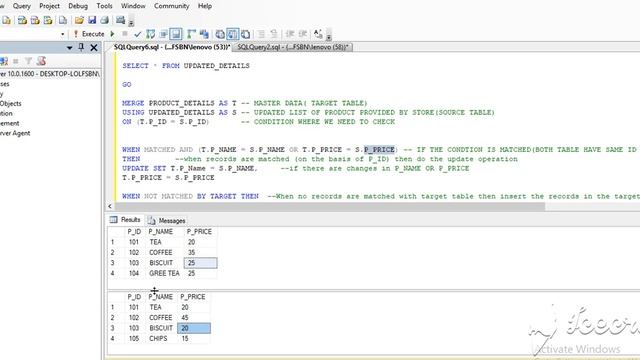
Task: Open the Project menu
Action: 49,6
